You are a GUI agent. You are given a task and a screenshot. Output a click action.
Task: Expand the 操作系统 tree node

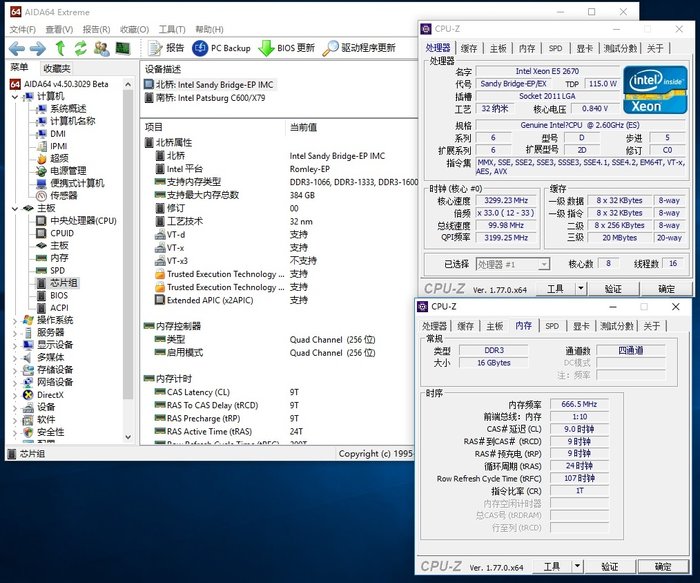(x=15, y=320)
